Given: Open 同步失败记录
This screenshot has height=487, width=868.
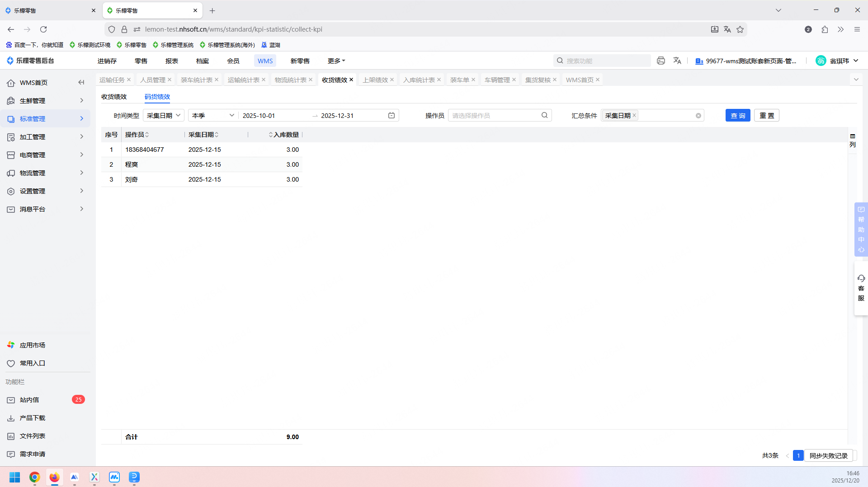Looking at the screenshot, I should pyautogui.click(x=829, y=456).
